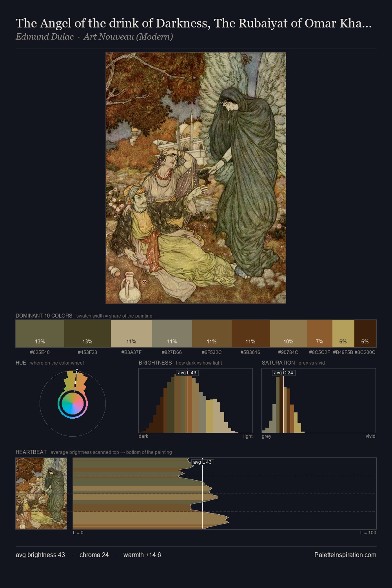Click the avg L 43 label in heartbeat chart
This screenshot has width=392, height=588.
202,462
